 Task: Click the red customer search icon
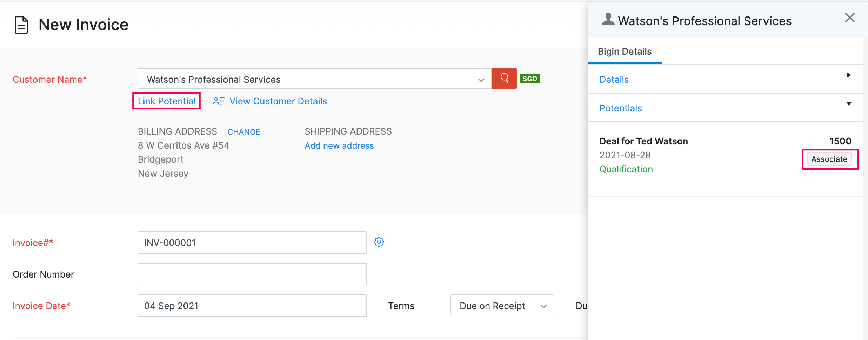pyautogui.click(x=504, y=78)
